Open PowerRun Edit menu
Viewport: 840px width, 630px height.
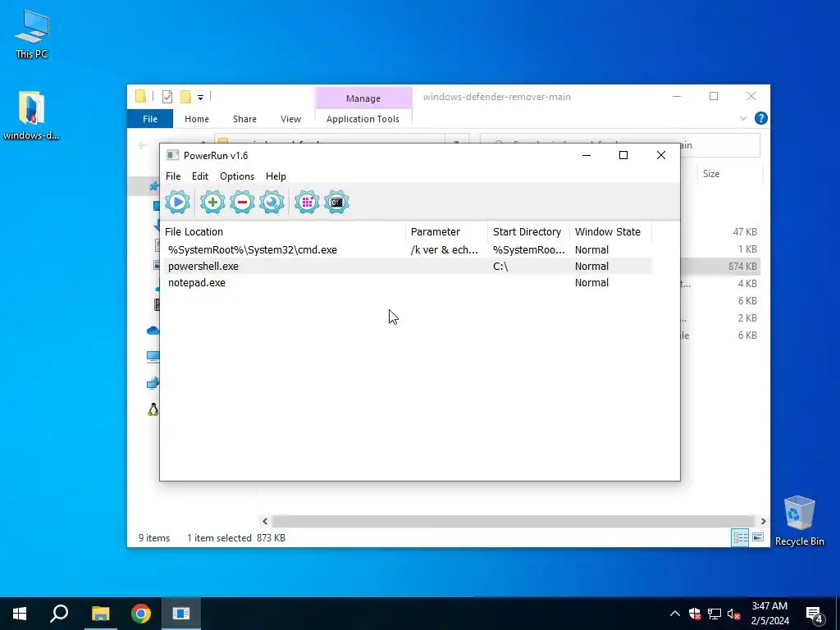(x=200, y=176)
